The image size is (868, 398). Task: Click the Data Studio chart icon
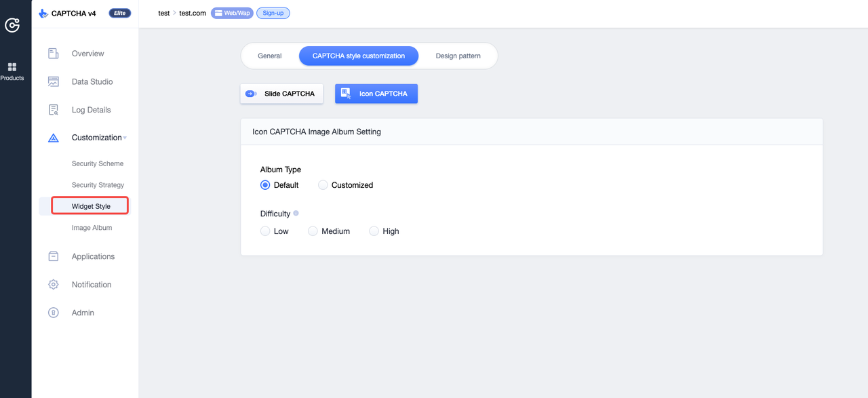point(54,82)
